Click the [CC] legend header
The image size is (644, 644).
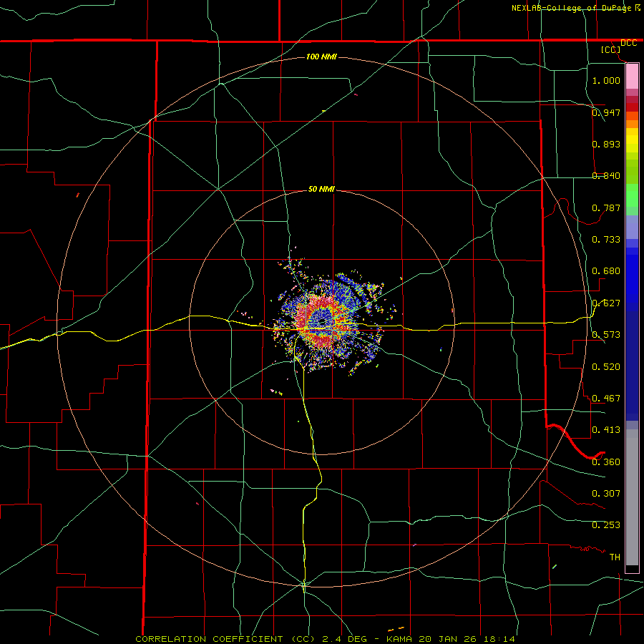(x=611, y=49)
